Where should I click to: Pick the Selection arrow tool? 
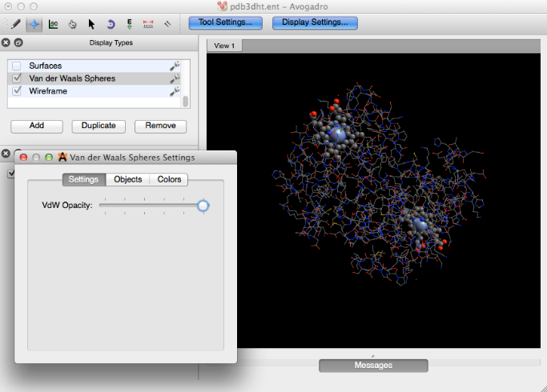(91, 23)
